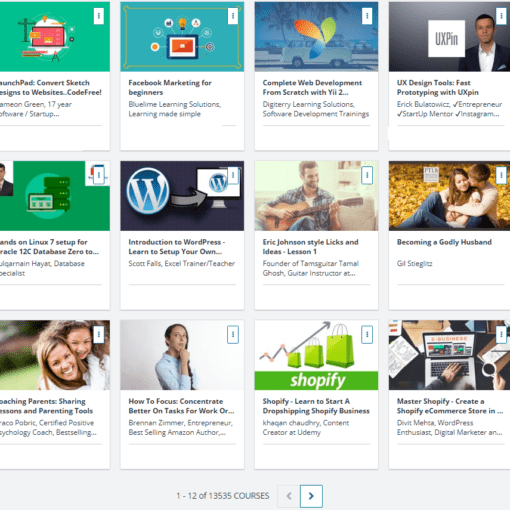This screenshot has width=510, height=510.
Task: Open How To Focus: Concentrate Better title
Action: point(181,406)
